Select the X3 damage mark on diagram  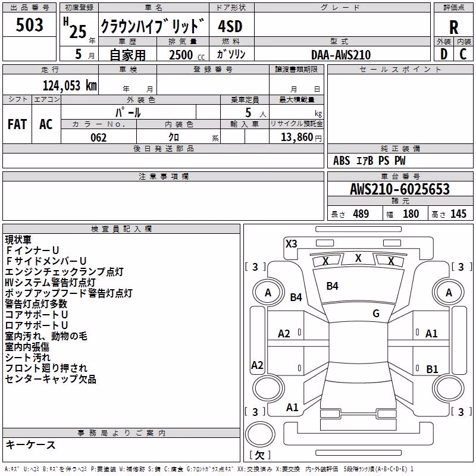(291, 244)
